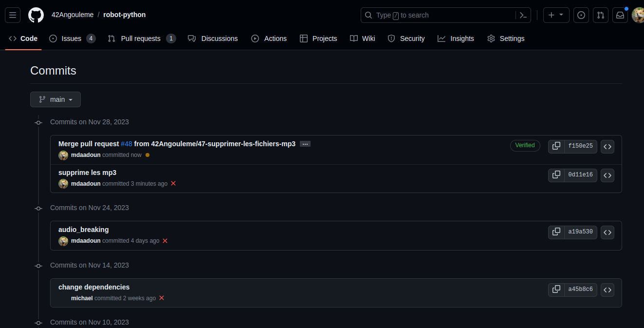Open the Projects tab
Image resolution: width=644 pixels, height=328 pixels.
[318, 39]
